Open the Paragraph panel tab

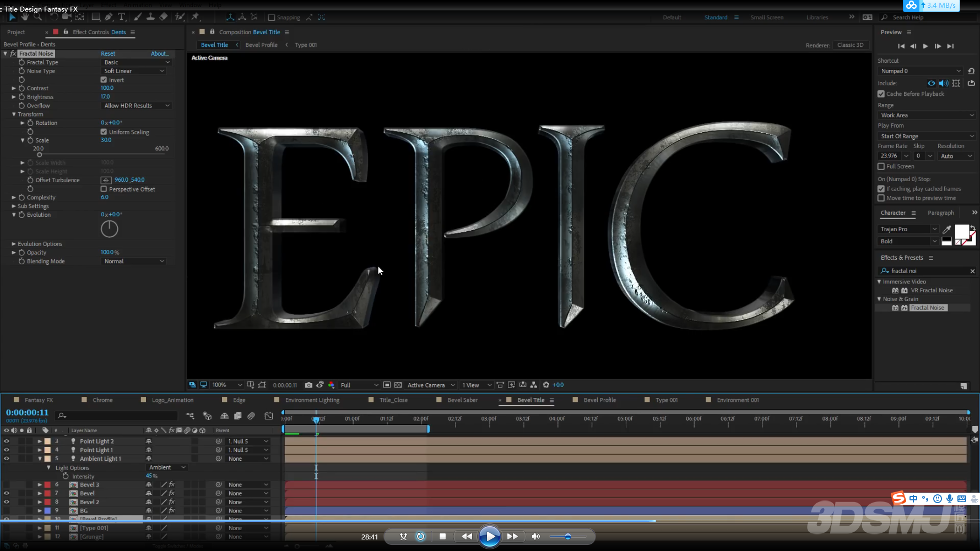pos(940,213)
